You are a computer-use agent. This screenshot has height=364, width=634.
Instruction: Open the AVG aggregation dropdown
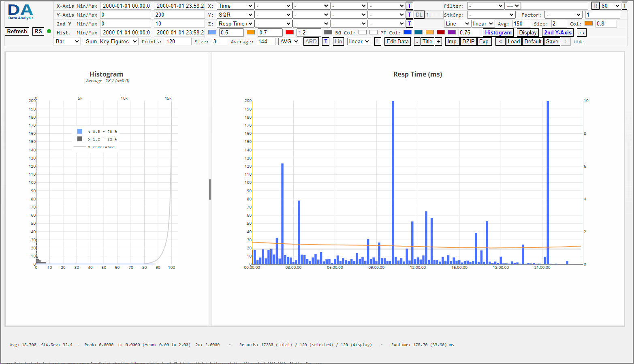[289, 41]
